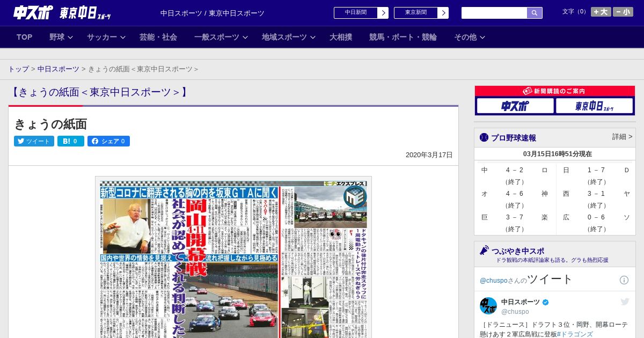Click the Twitter ツイート share button

pyautogui.click(x=34, y=141)
